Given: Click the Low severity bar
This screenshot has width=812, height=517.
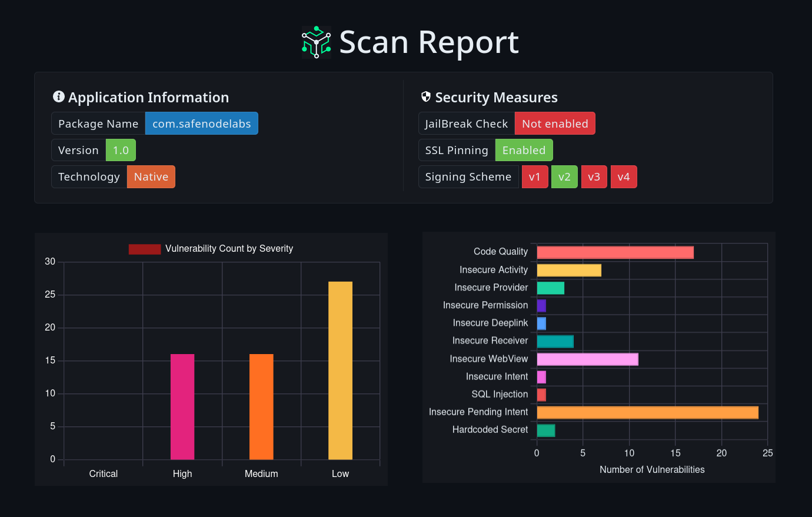Looking at the screenshot, I should [340, 371].
